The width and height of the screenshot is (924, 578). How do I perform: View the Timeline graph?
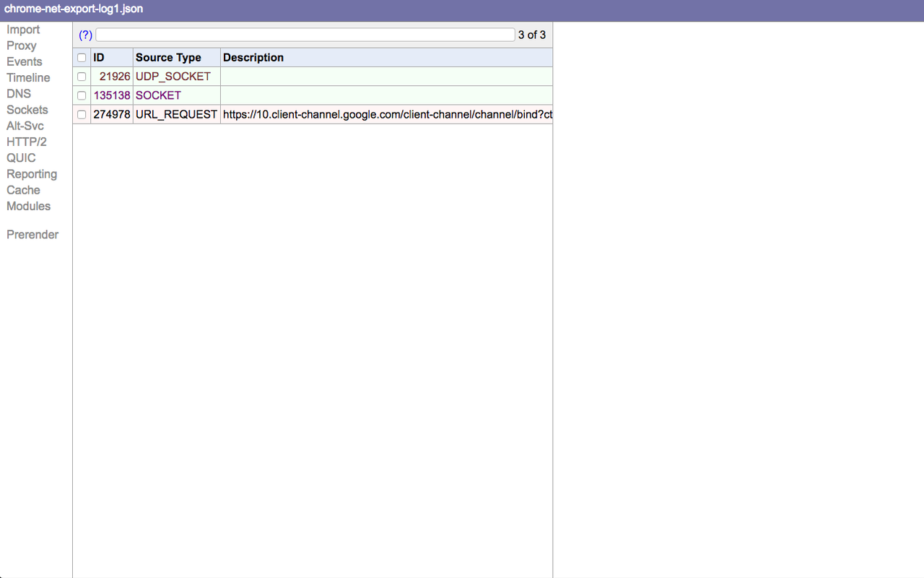tap(28, 77)
